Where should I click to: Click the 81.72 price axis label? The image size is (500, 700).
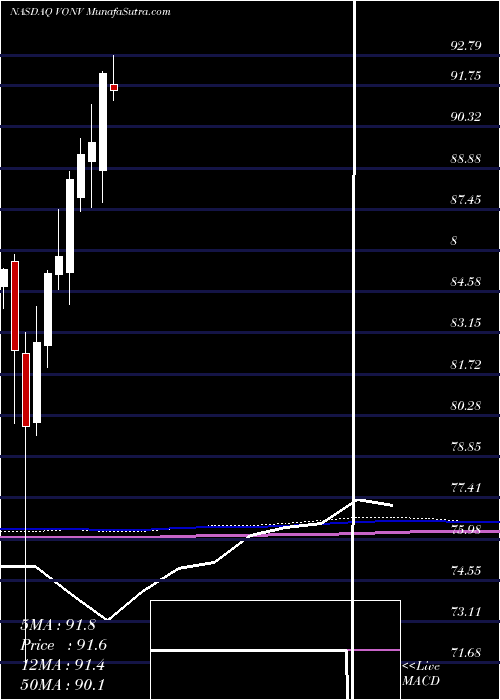coord(466,365)
